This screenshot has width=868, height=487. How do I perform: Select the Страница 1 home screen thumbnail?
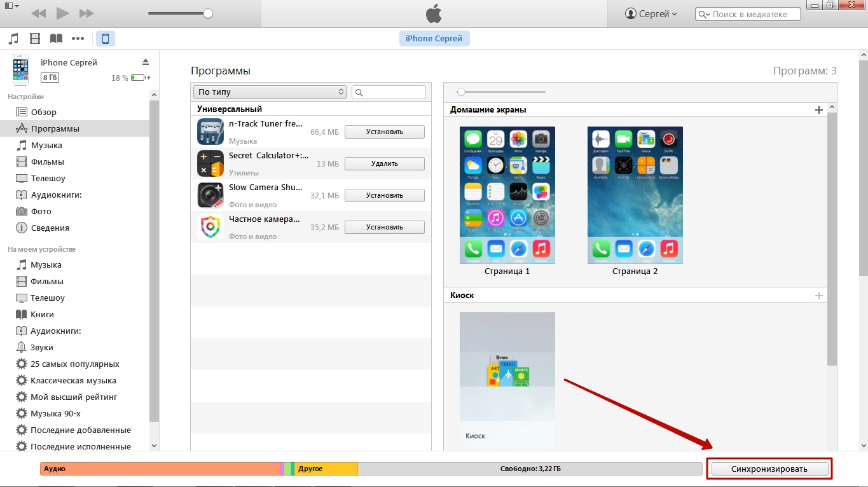tap(507, 195)
